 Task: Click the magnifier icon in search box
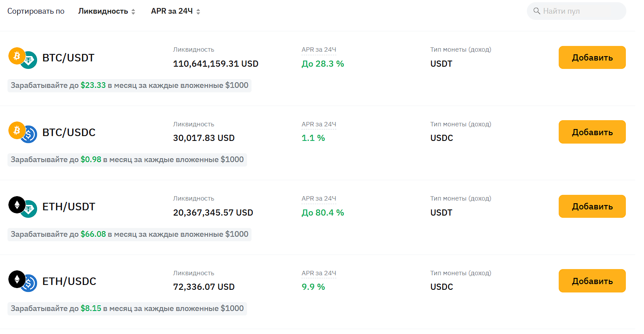point(537,11)
